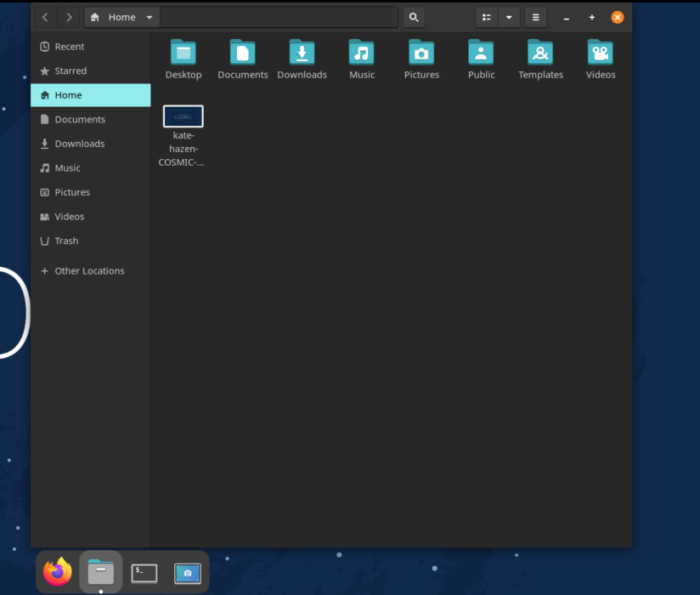Image resolution: width=700 pixels, height=595 pixels.
Task: Open Documents in the sidebar
Action: point(91,119)
